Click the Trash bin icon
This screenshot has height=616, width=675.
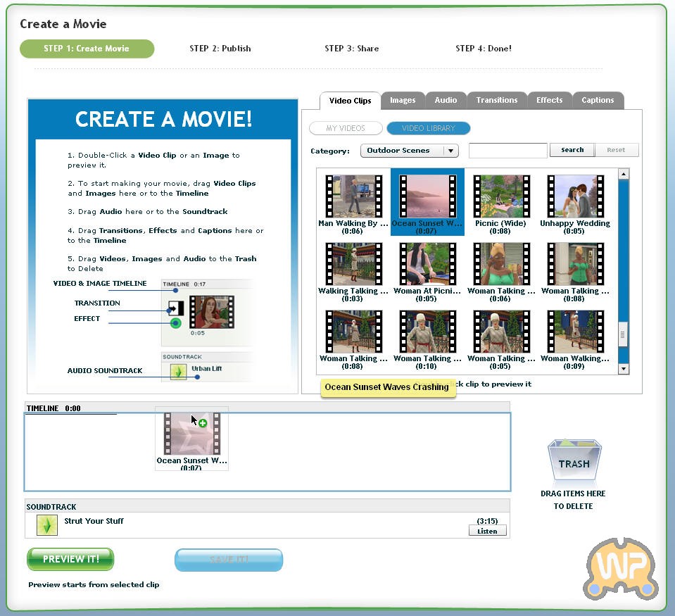(x=574, y=460)
